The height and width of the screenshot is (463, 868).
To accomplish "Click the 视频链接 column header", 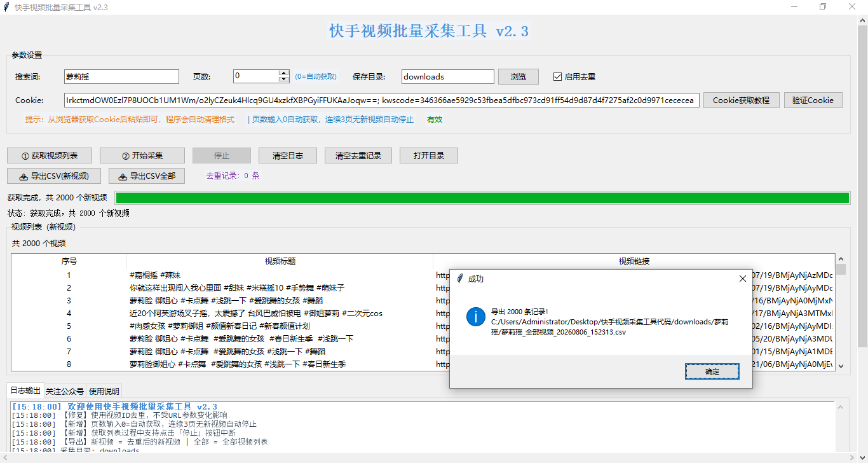I will coord(634,261).
